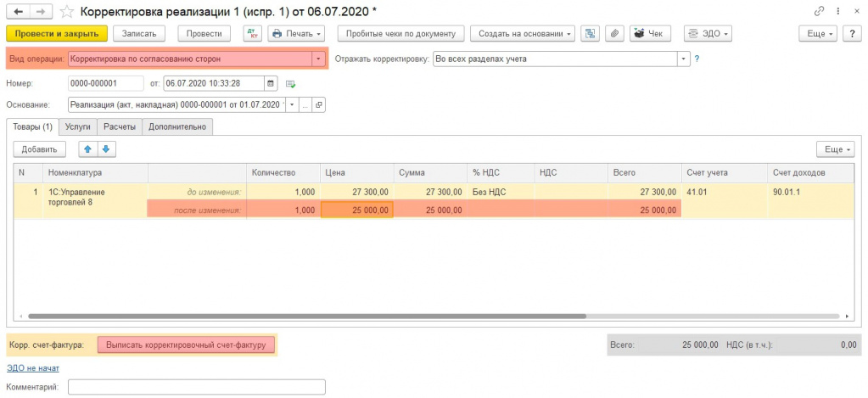Open the Основание document via open icon
Viewport: 868px width, 398px height.
click(319, 104)
